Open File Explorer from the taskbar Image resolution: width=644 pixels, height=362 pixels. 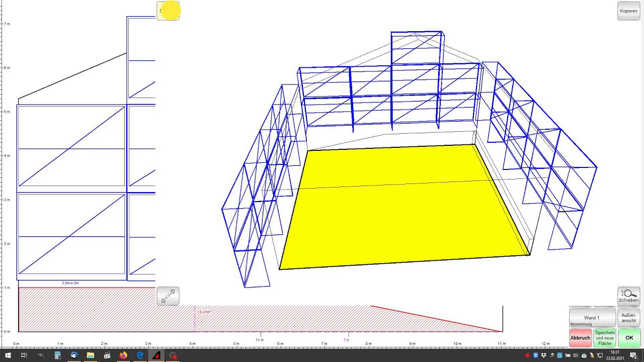click(91, 355)
